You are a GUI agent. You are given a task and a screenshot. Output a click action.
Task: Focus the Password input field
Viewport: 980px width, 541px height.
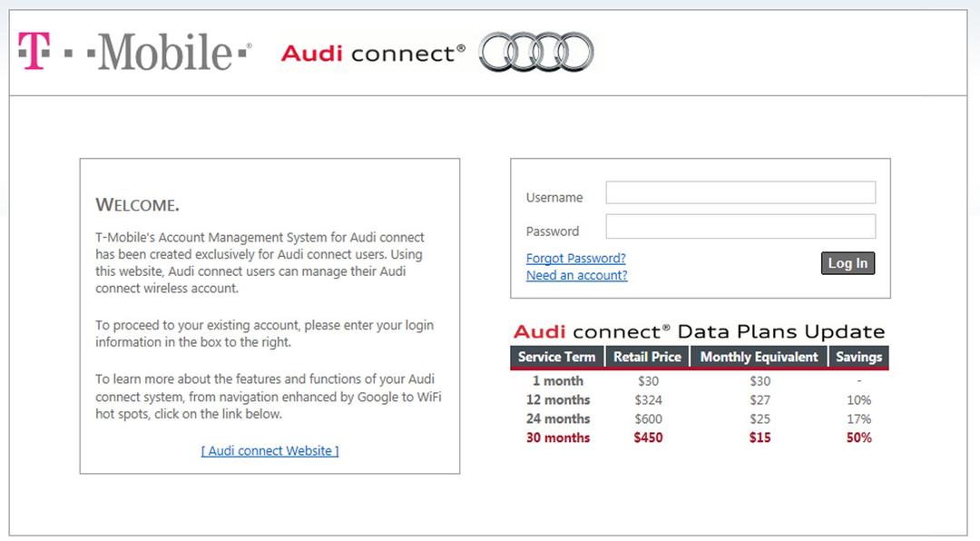pos(740,226)
